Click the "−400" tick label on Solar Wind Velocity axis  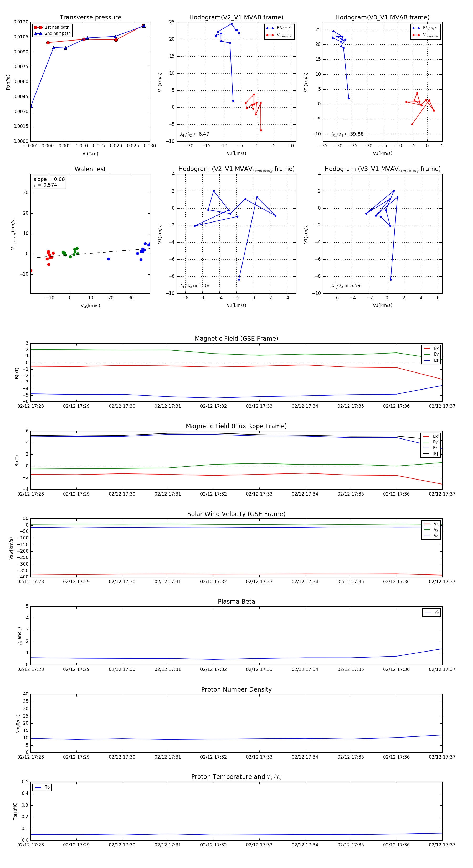click(22, 577)
